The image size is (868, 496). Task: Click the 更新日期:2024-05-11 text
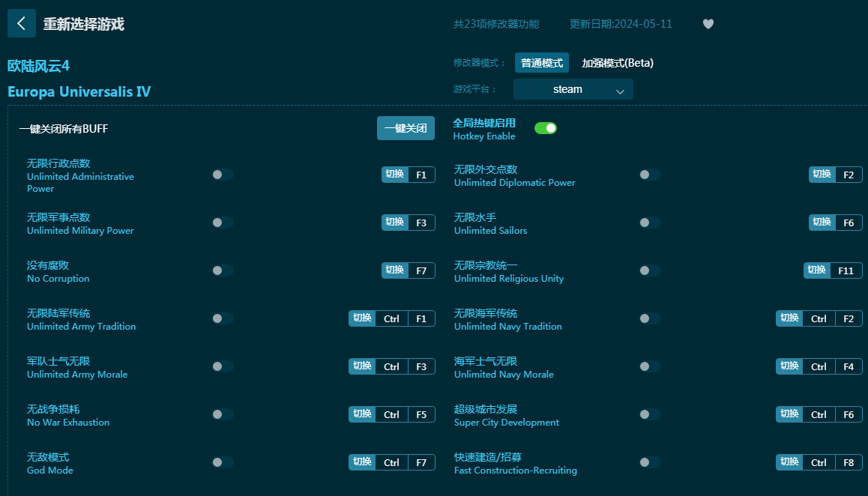click(x=621, y=24)
